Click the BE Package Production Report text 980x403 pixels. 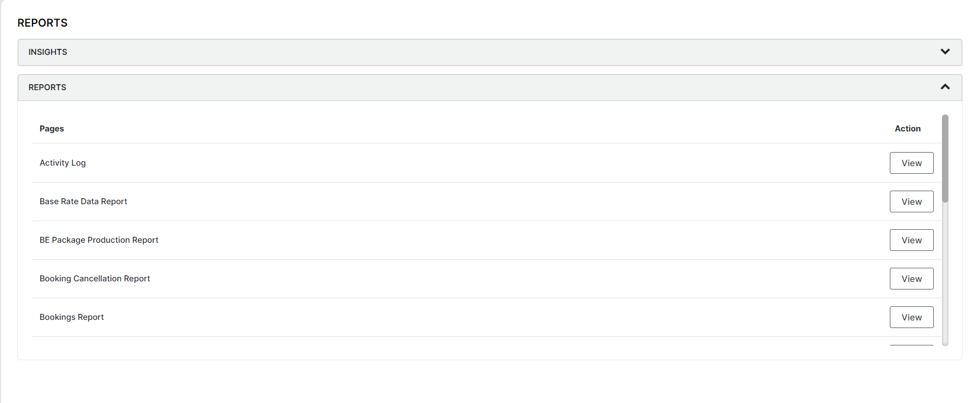[x=99, y=240]
